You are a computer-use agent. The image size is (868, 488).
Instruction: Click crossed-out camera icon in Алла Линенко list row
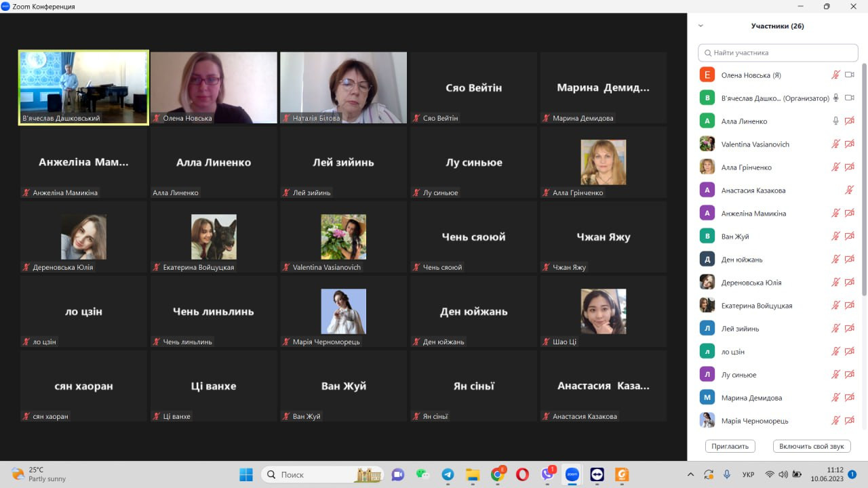coord(849,121)
